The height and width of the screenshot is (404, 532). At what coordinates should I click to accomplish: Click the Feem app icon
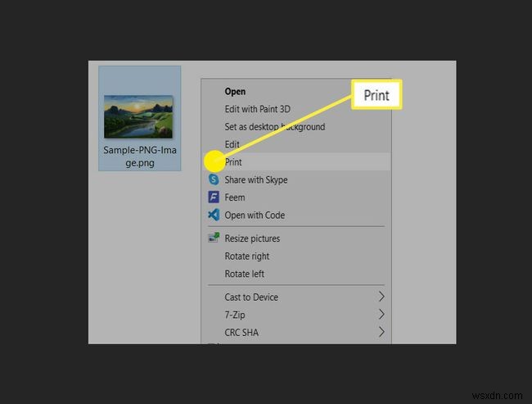click(214, 197)
